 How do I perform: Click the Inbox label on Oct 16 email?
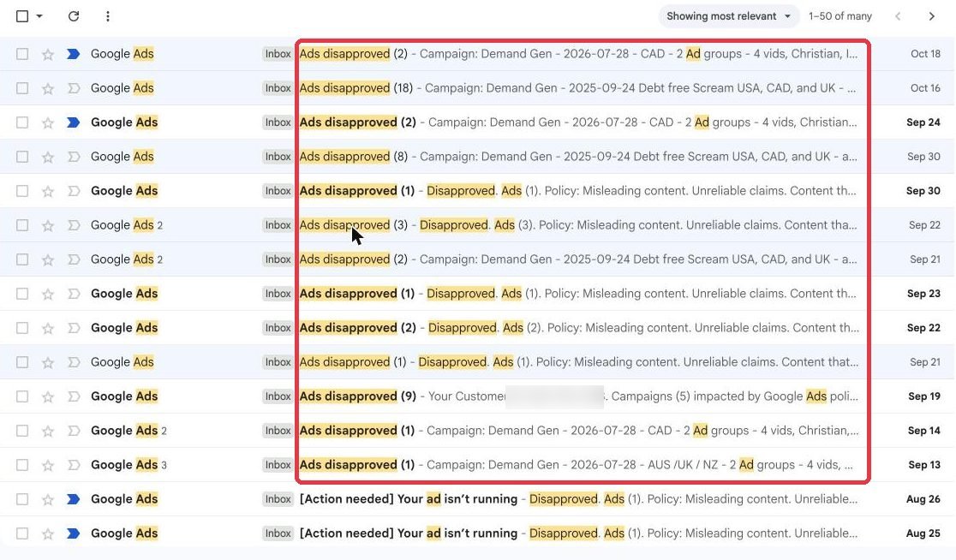tap(278, 88)
